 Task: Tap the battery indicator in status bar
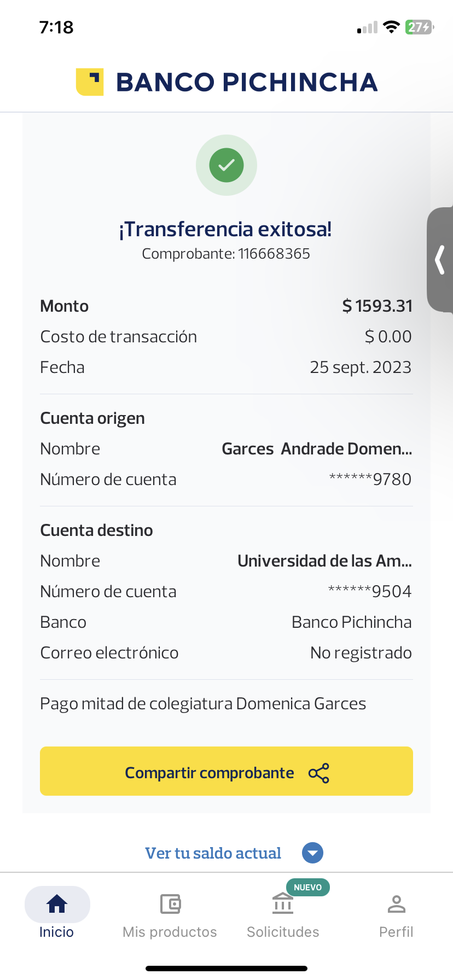(419, 27)
